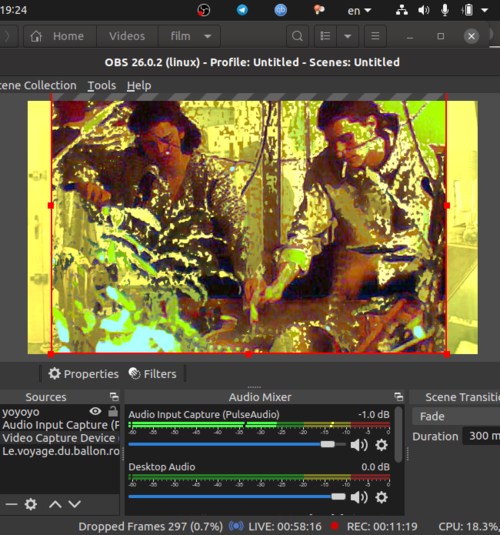Move source down in list

(x=74, y=504)
